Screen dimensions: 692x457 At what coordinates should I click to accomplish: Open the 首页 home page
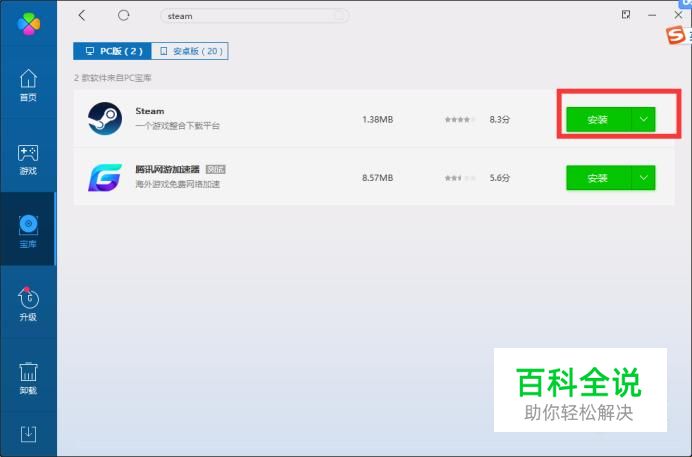click(28, 86)
